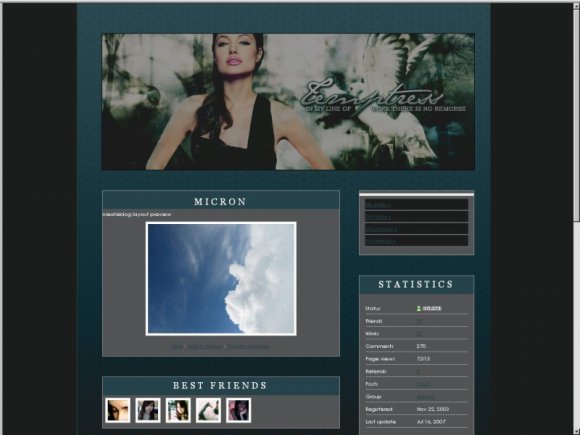Click the Friends count link in Statistics
This screenshot has height=435, width=580.
pos(420,321)
